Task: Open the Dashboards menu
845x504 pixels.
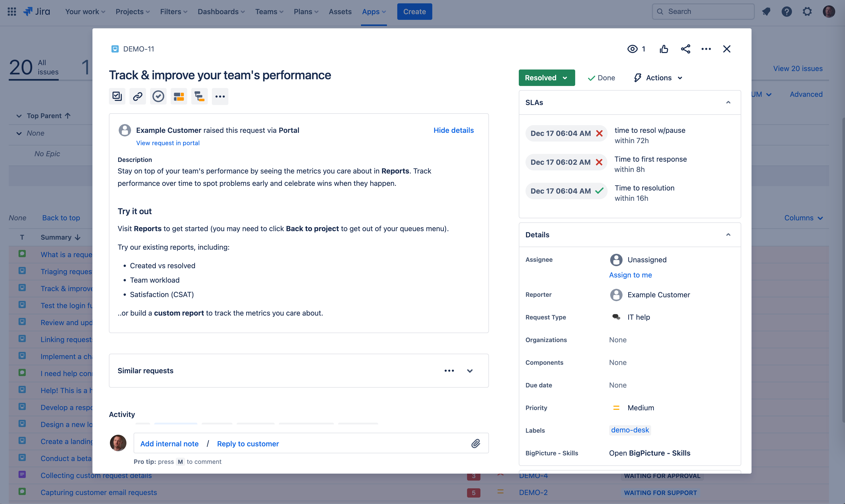Action: [221, 12]
